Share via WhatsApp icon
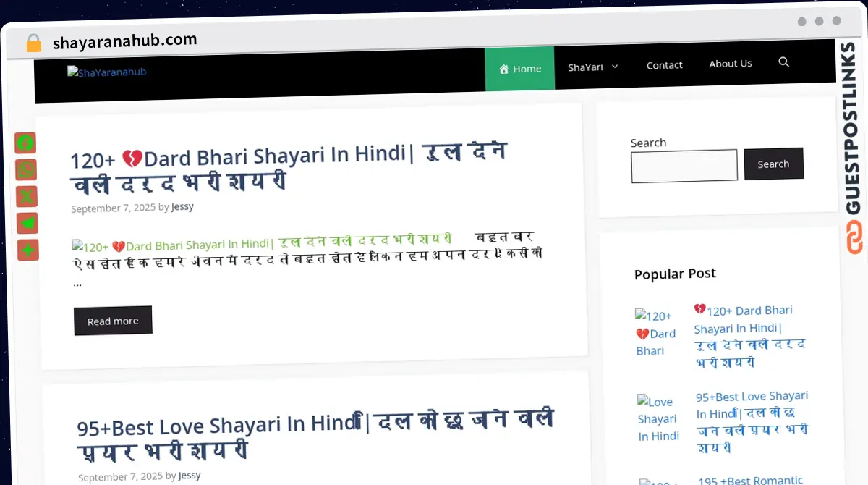Viewport: 868px width, 485px height. click(x=26, y=169)
